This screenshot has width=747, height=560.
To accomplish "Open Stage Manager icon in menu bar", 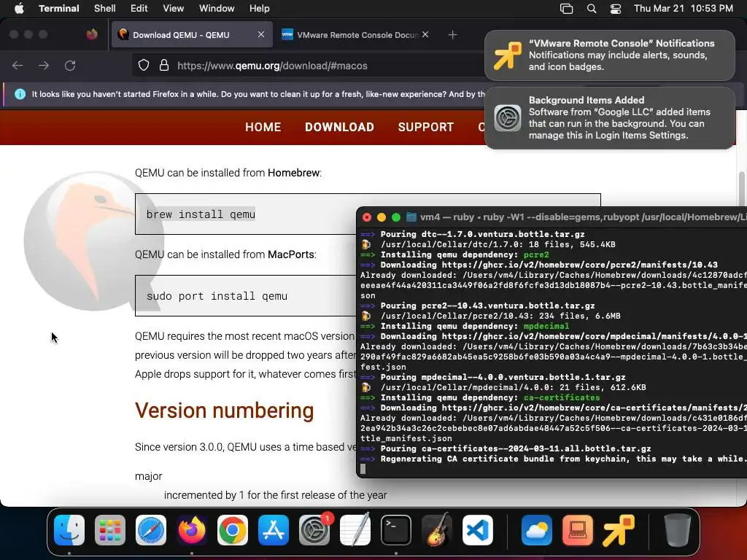I will tap(566, 9).
